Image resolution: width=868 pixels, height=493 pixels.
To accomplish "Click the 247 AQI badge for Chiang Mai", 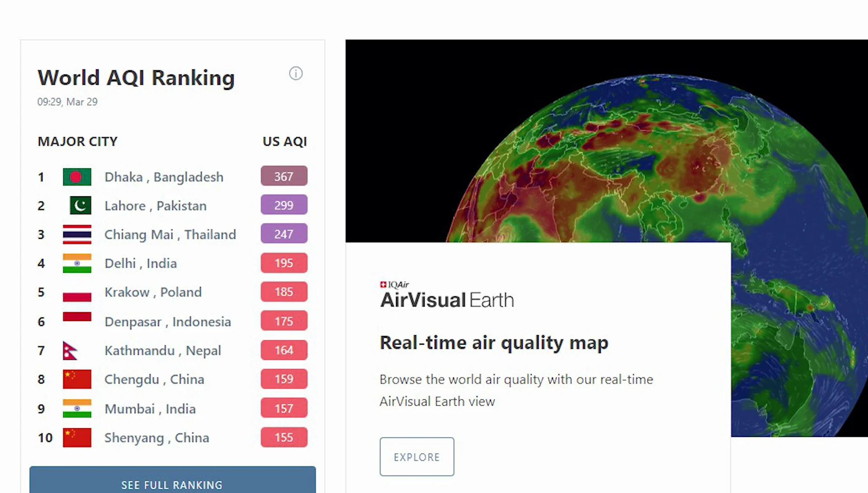I will point(284,234).
